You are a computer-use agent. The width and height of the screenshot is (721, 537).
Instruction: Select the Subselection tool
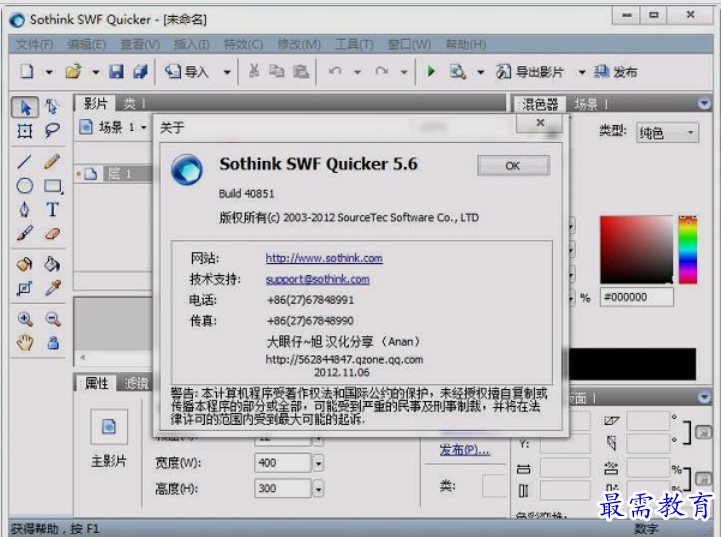[x=52, y=107]
